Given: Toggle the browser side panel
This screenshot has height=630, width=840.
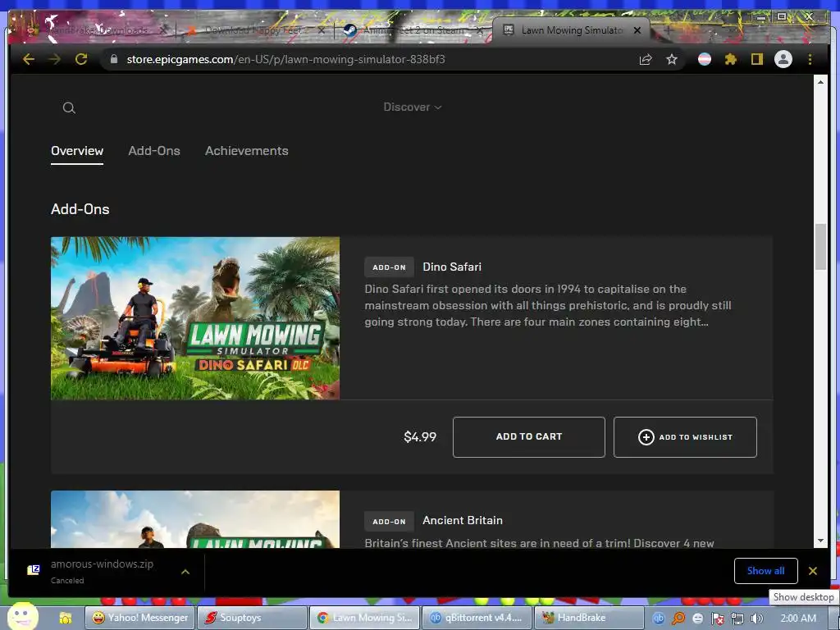Looking at the screenshot, I should (x=756, y=59).
